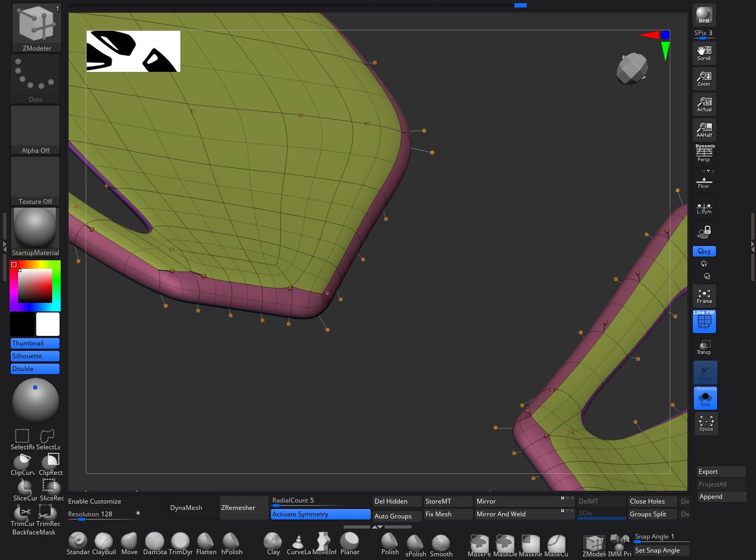Open the StartupMaterial picker
The height and width of the screenshot is (560, 756).
(x=35, y=232)
